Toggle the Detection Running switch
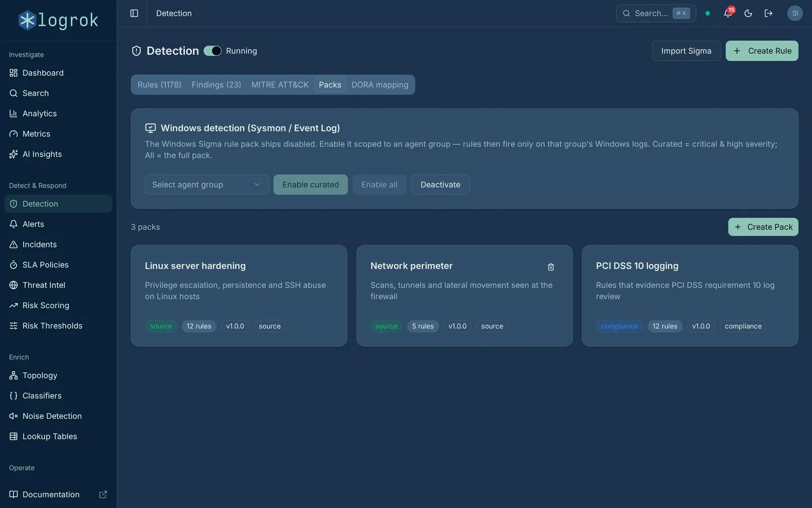Screen dimensions: 812x508 pos(213,51)
